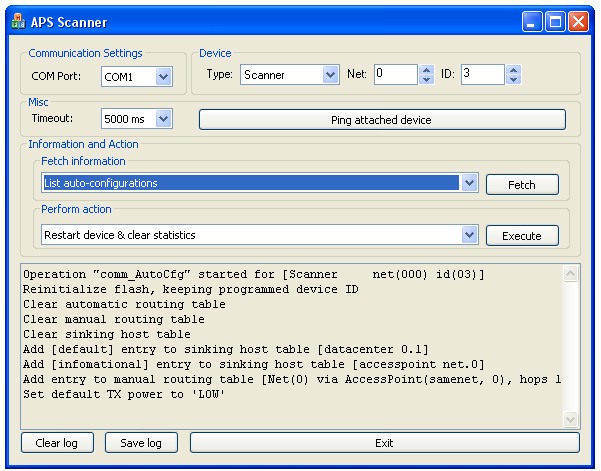Click the 'Clear sinking host table' log line
The width and height of the screenshot is (601, 471).
107,334
